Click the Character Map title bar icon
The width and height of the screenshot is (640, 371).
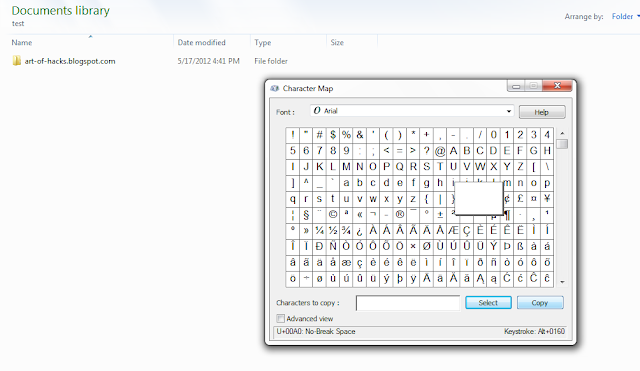(275, 89)
